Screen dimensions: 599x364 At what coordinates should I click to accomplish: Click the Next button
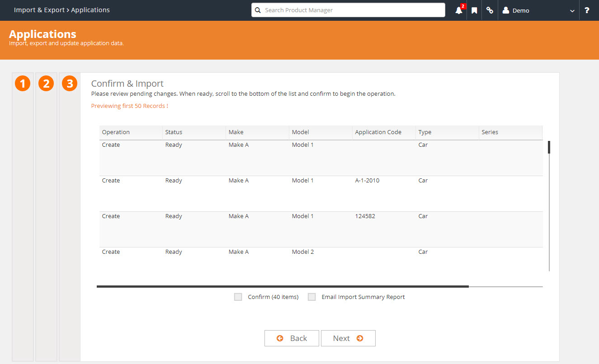point(348,338)
